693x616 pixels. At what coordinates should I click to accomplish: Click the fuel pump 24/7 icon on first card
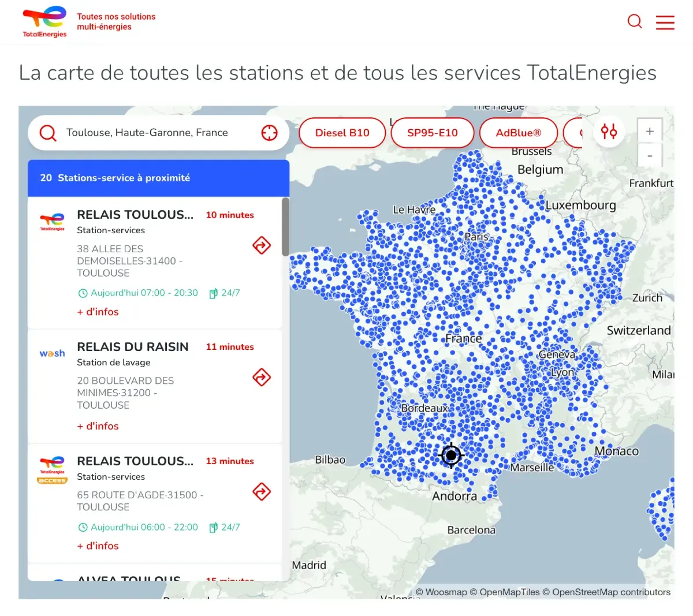pos(213,293)
